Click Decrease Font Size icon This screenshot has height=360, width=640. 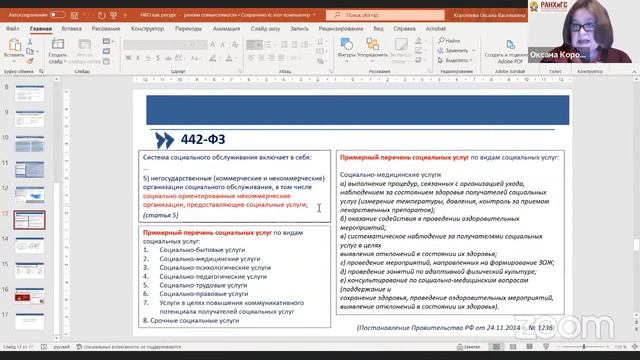[223, 44]
